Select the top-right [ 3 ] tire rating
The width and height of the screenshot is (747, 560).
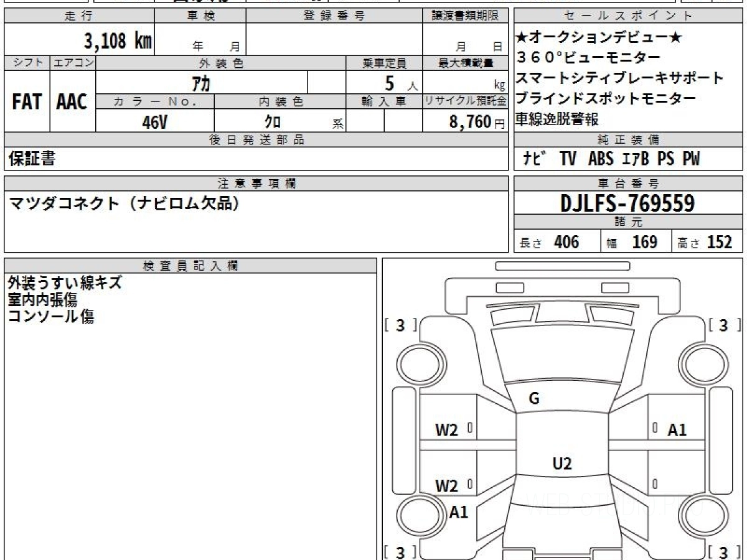click(725, 325)
